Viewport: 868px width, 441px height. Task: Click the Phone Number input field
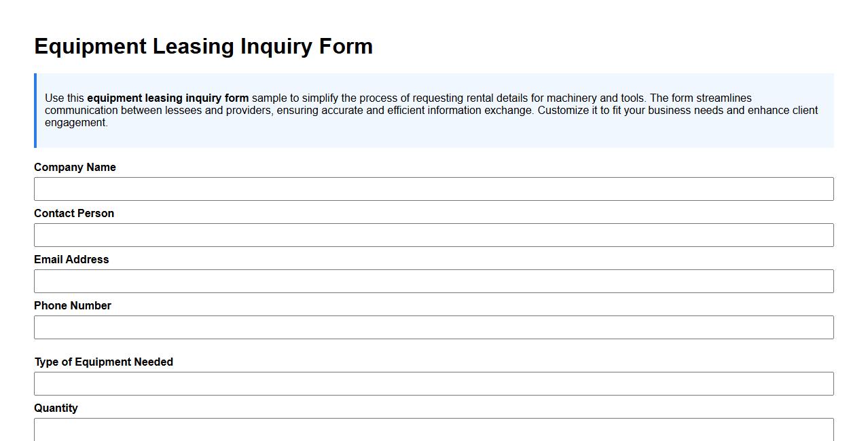pyautogui.click(x=433, y=327)
